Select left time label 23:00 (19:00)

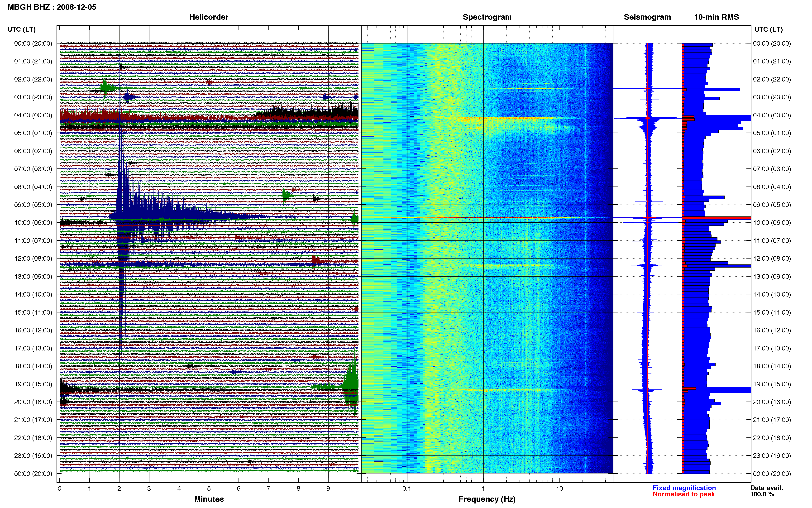click(x=33, y=456)
